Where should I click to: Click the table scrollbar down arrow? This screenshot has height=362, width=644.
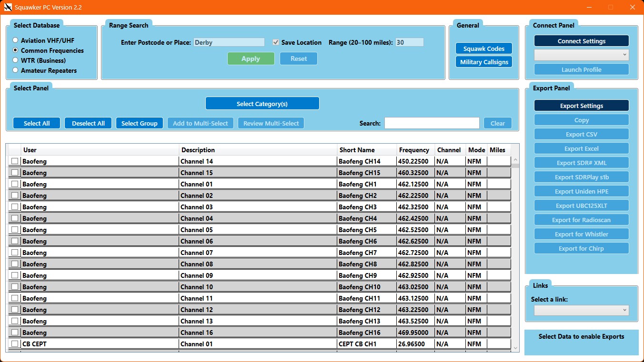click(515, 348)
